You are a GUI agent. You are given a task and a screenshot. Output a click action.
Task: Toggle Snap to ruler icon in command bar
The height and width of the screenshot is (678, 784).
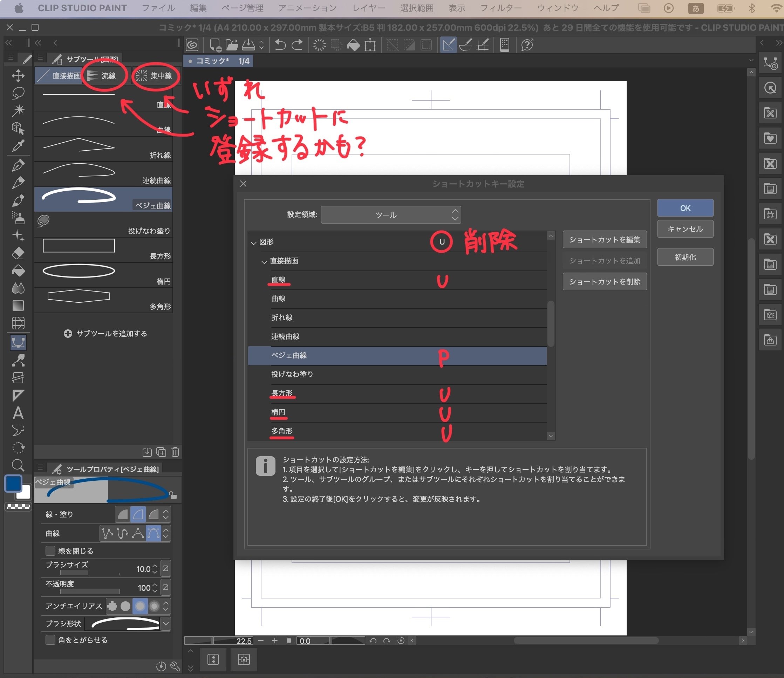tap(448, 45)
